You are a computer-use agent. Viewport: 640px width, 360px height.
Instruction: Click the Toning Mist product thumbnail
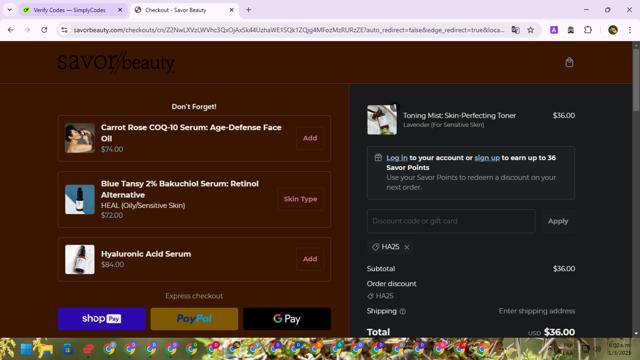click(x=382, y=120)
